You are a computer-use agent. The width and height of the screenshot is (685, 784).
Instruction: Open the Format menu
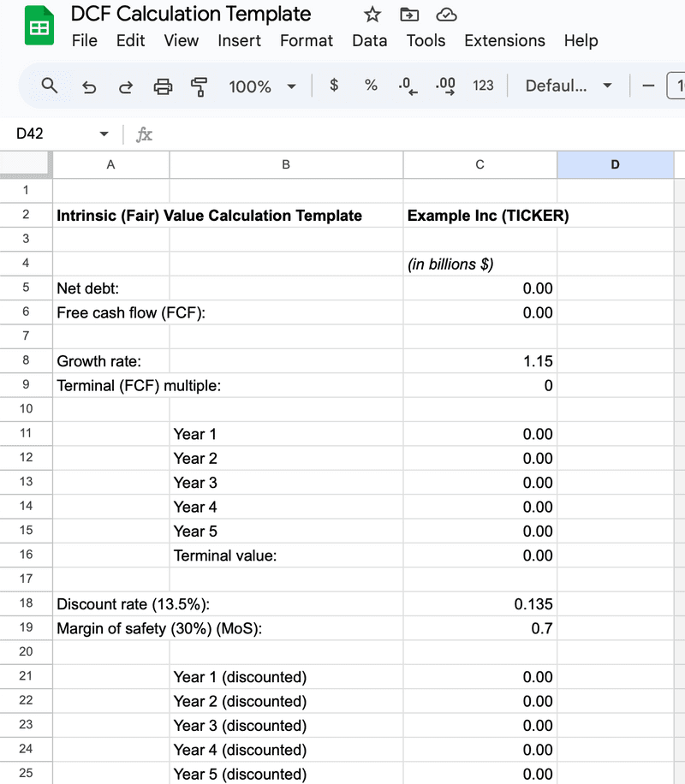pyautogui.click(x=307, y=40)
